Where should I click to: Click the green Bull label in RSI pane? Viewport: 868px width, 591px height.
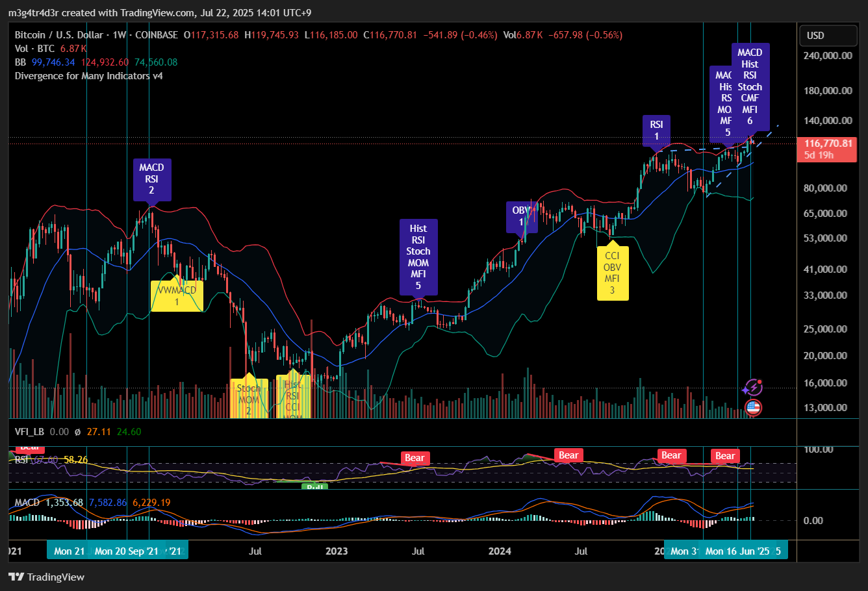pyautogui.click(x=315, y=486)
